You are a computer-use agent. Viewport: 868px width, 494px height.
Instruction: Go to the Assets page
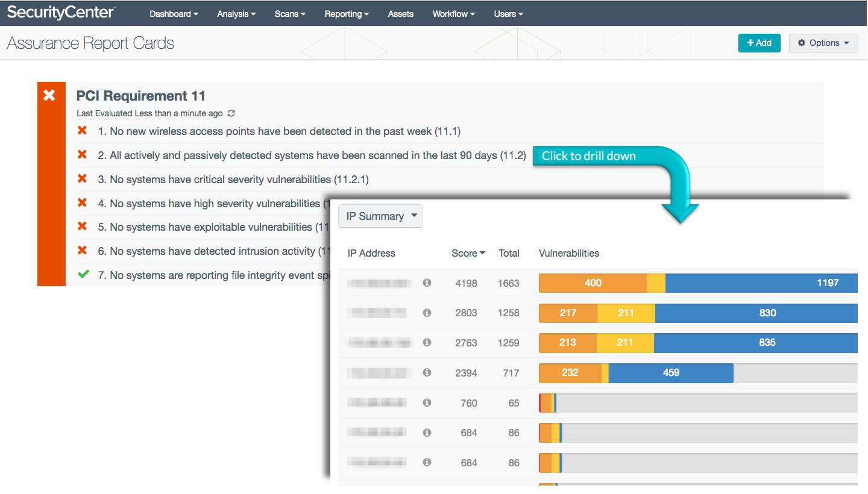(401, 14)
